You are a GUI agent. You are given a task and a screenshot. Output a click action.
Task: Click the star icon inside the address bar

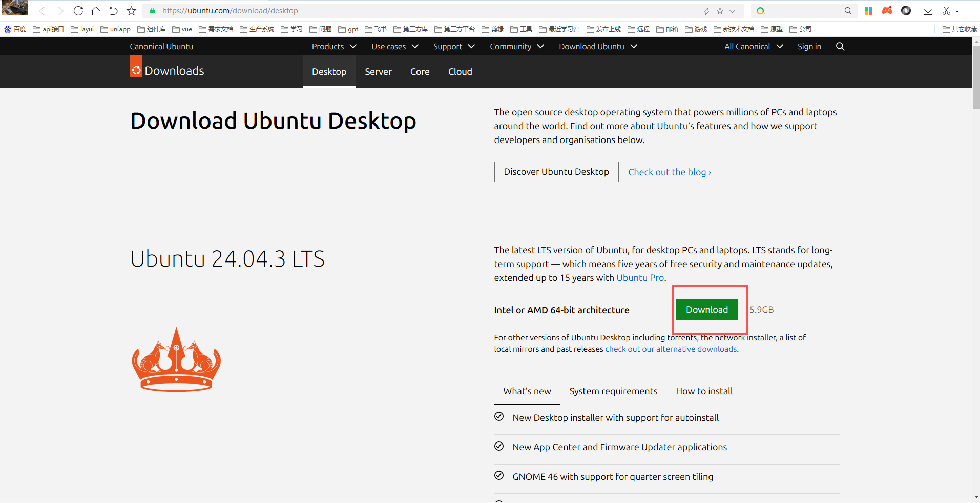(720, 11)
